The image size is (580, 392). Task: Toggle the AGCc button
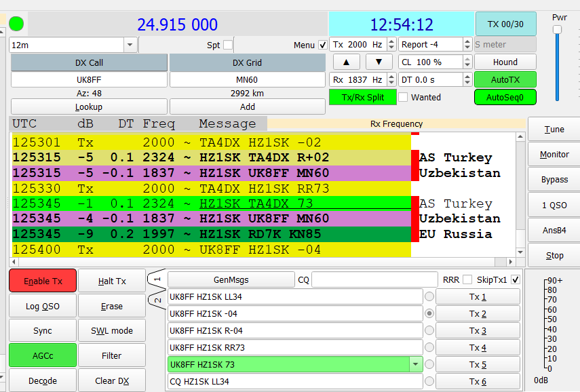tap(43, 355)
